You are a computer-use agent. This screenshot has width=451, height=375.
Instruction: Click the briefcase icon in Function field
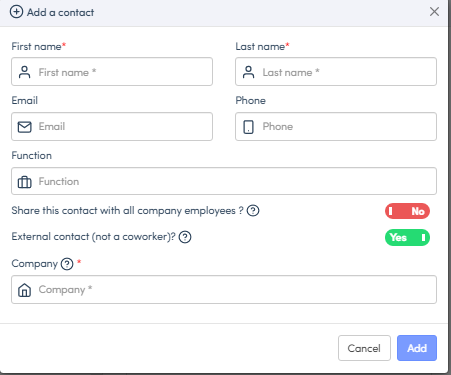(24, 182)
